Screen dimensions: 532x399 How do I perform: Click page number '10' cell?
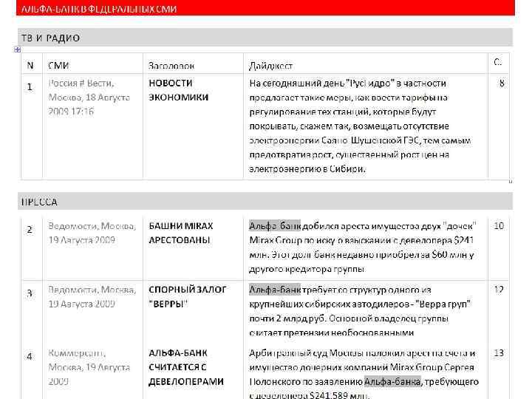click(x=499, y=226)
